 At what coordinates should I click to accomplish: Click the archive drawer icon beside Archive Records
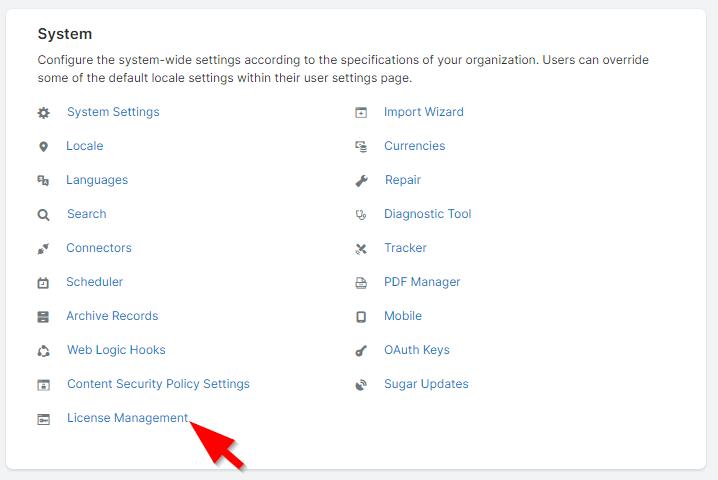(x=43, y=317)
